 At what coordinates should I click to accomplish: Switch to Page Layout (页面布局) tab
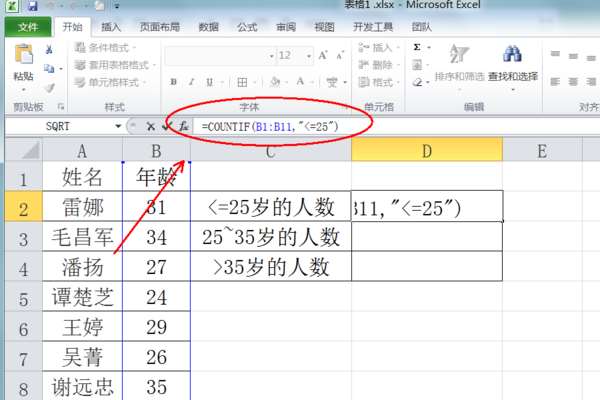[x=160, y=27]
